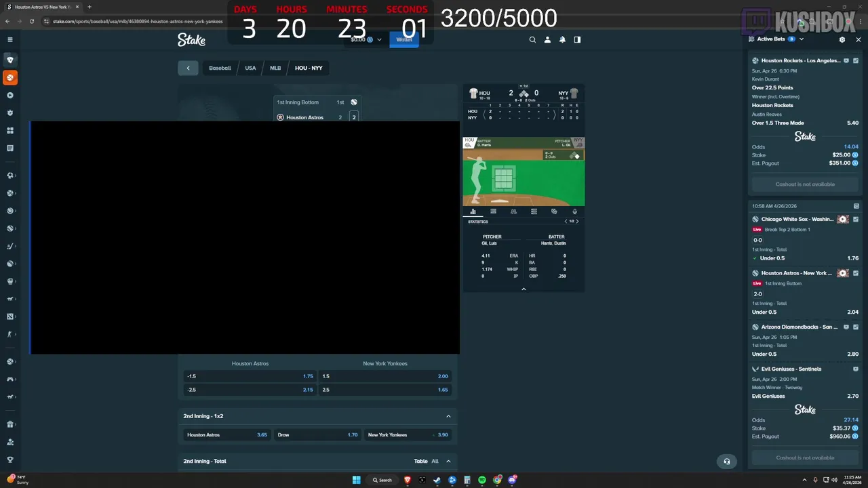Click live stream icon on Houston Astros bet
Image resolution: width=868 pixels, height=488 pixels.
click(x=843, y=273)
